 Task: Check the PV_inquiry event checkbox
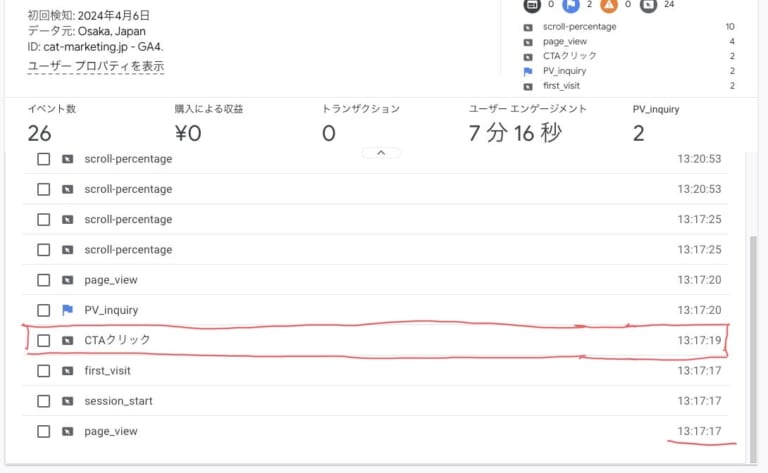pos(43,310)
